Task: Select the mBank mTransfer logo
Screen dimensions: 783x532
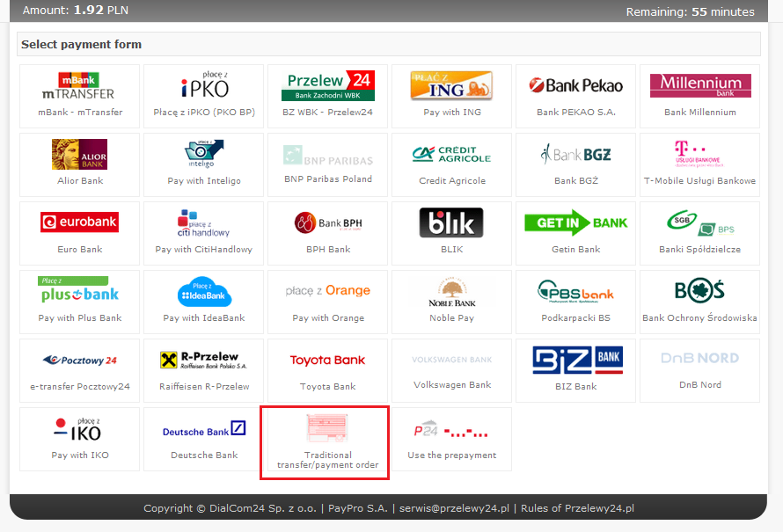Action: pyautogui.click(x=78, y=86)
